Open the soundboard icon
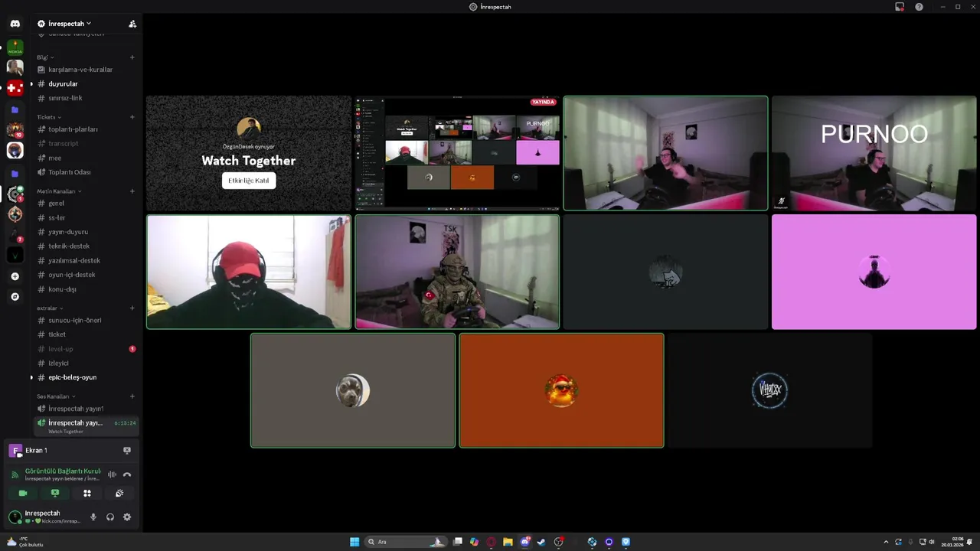This screenshot has width=980, height=551. (x=119, y=493)
